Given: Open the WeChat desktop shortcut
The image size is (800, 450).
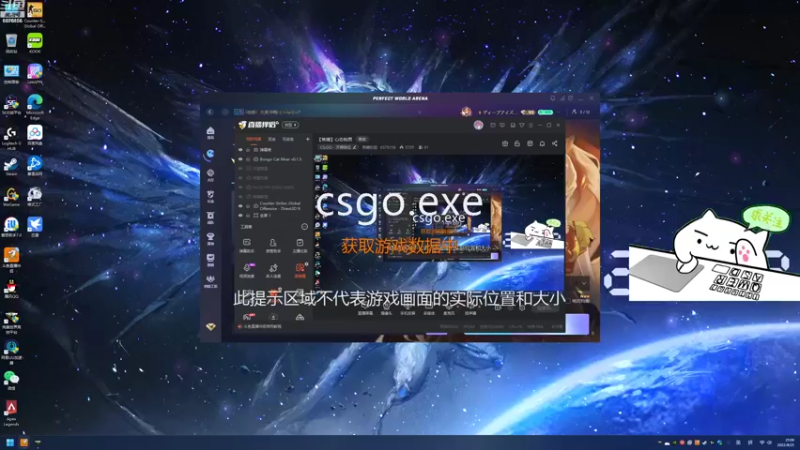Looking at the screenshot, I should pos(11,379).
